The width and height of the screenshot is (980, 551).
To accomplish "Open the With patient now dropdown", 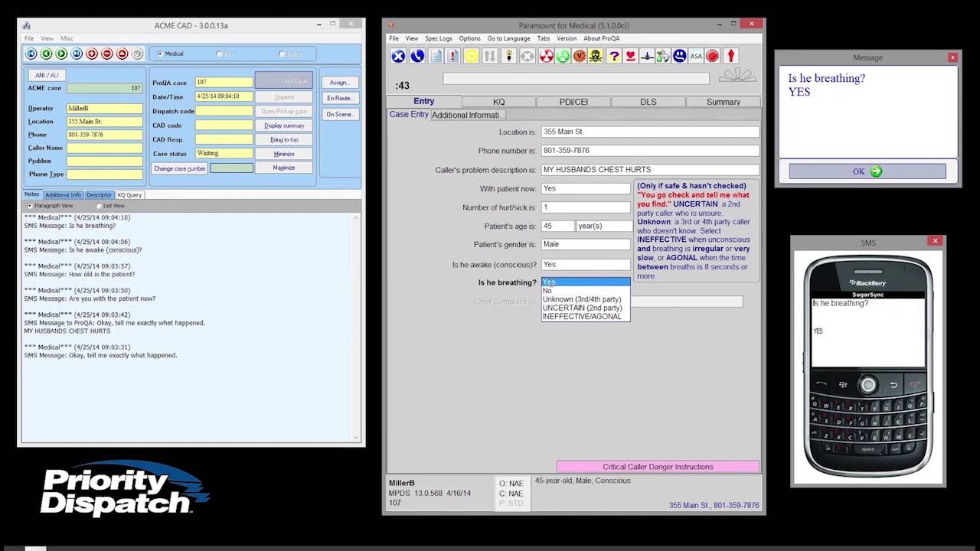I will point(586,188).
